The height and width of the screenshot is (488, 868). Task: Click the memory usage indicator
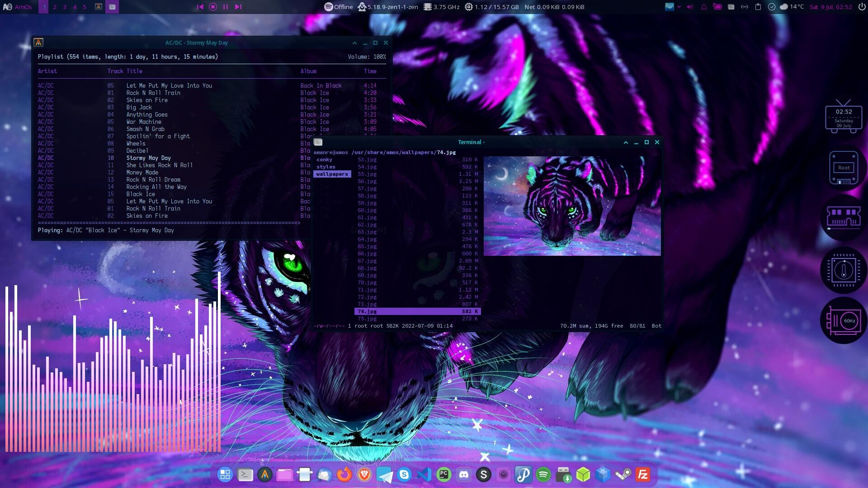(x=492, y=7)
